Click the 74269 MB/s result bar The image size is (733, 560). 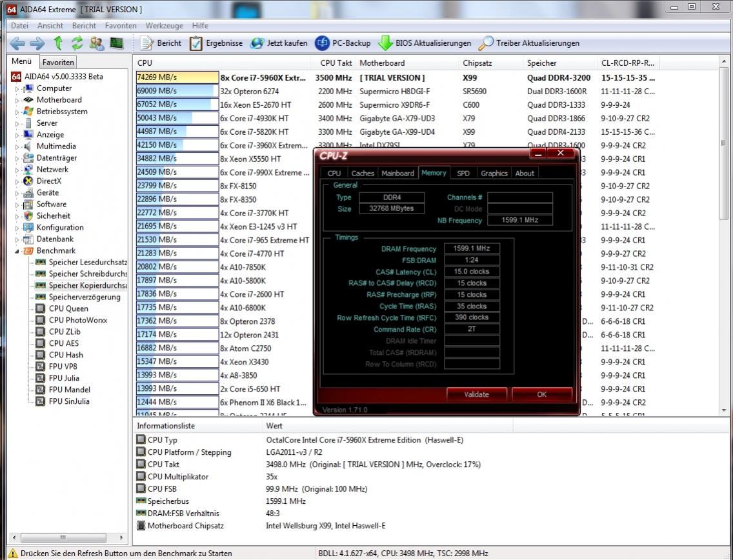(x=177, y=77)
